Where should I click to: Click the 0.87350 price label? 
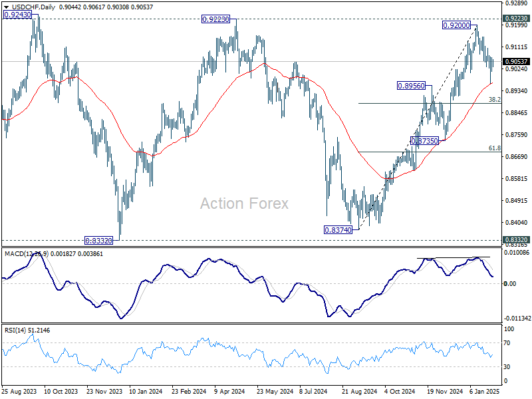(x=424, y=141)
